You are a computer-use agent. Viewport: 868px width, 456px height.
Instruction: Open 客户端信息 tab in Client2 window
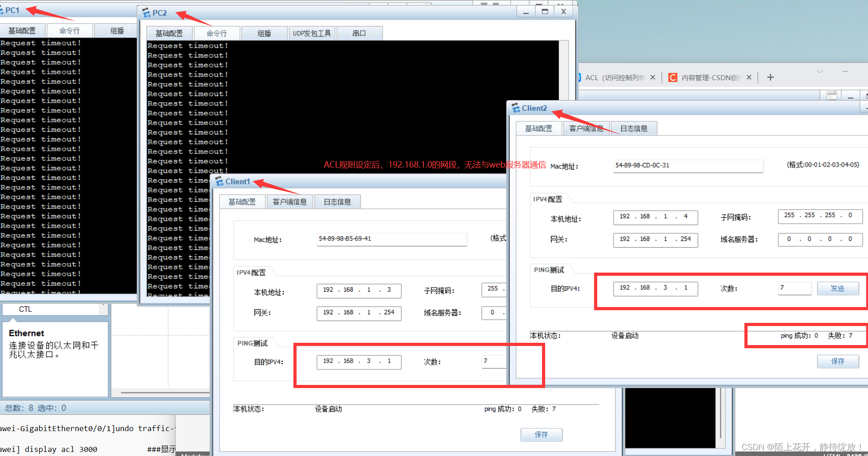586,129
